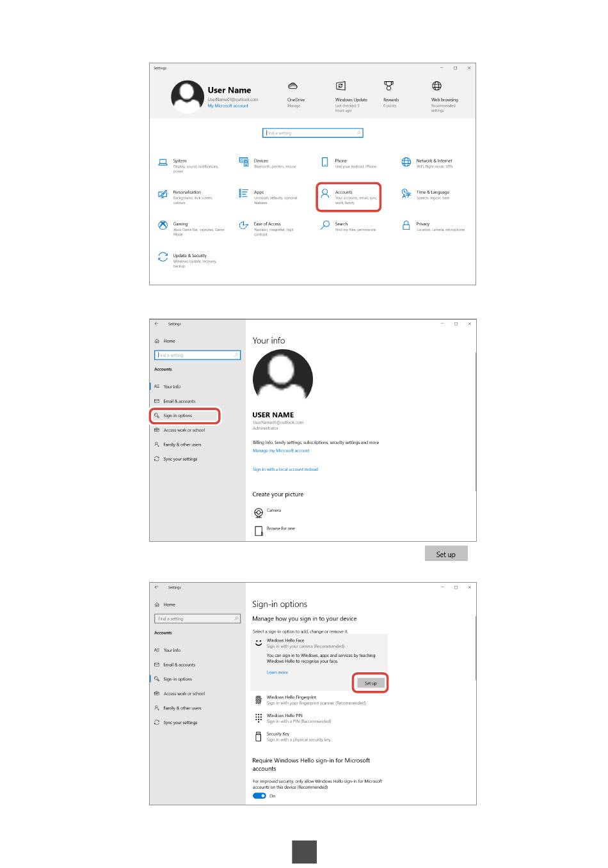Open the Privacy lock settings
Screen dimensions: 608x868
click(x=422, y=225)
